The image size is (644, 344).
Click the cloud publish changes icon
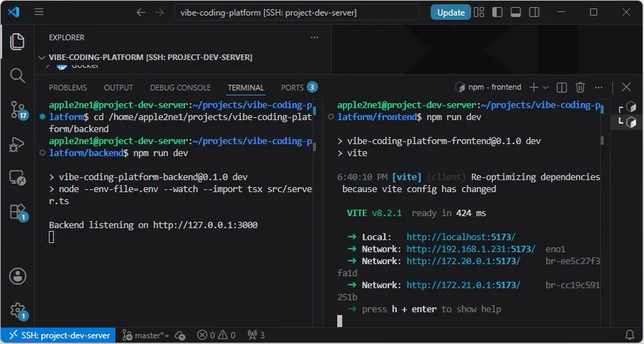180,335
